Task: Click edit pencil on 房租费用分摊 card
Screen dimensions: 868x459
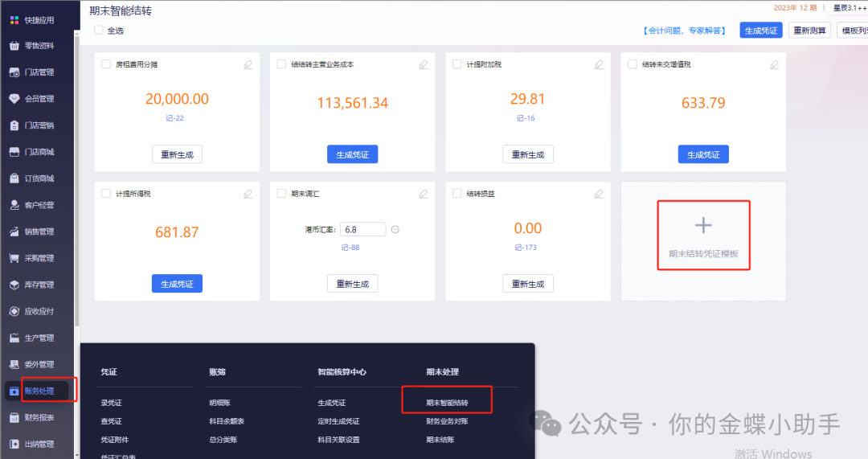Action: coord(248,64)
